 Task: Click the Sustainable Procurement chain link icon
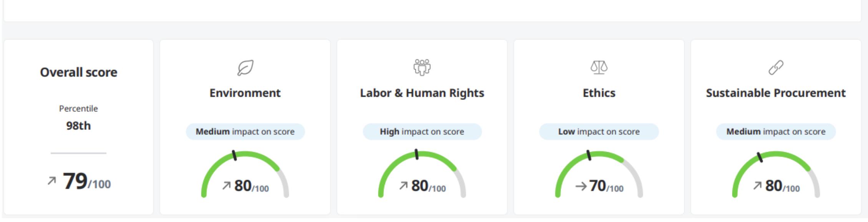point(775,68)
